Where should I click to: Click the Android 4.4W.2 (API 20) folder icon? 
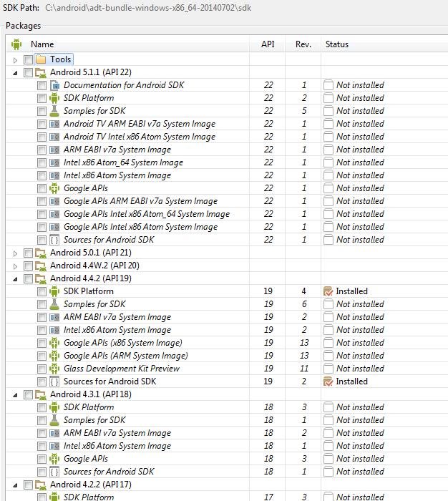[x=41, y=266]
